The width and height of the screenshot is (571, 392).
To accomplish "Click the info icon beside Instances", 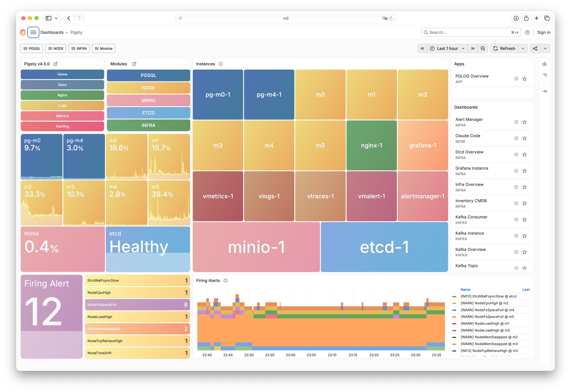I will [x=221, y=64].
